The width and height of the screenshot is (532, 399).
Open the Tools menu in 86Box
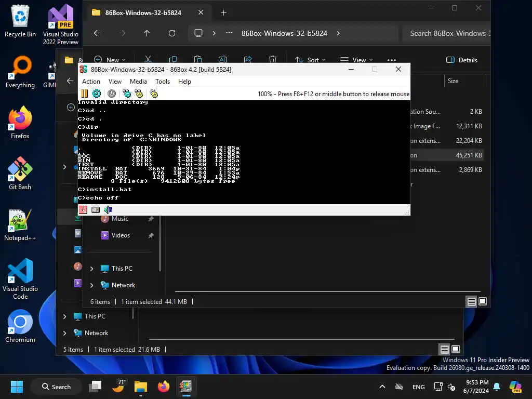tap(163, 82)
